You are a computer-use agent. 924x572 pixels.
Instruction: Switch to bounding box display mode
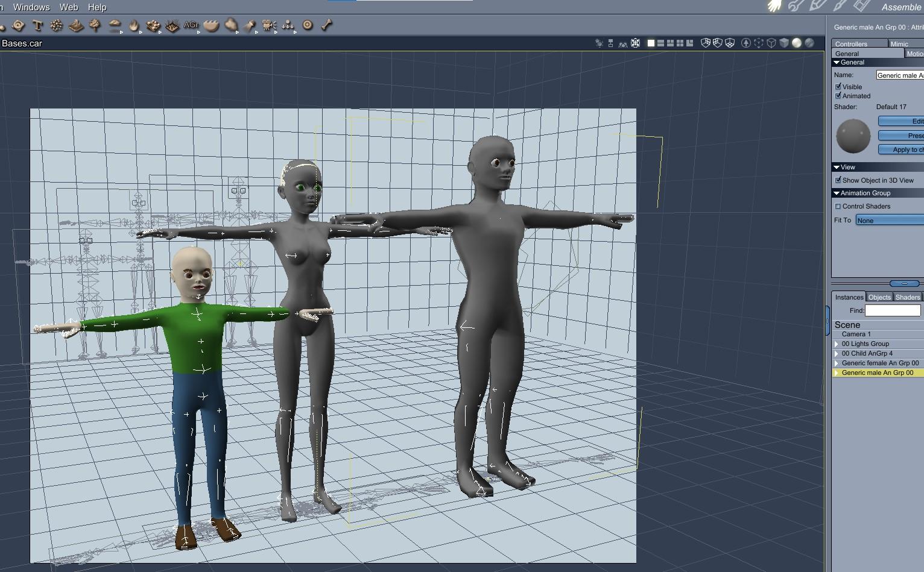tap(759, 43)
